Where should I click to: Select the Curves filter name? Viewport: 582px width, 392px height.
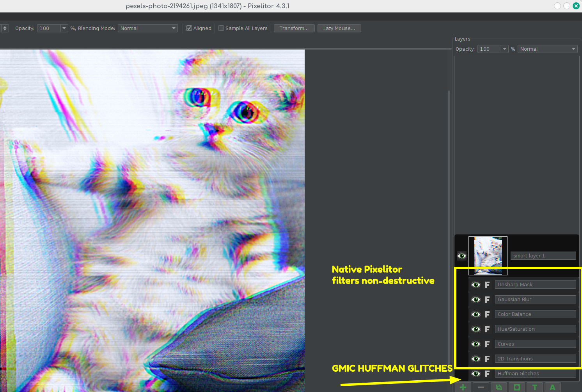pyautogui.click(x=536, y=344)
